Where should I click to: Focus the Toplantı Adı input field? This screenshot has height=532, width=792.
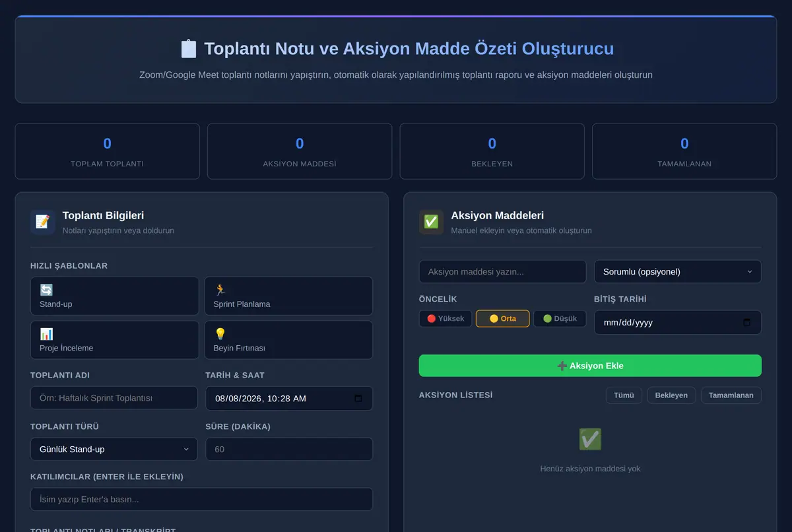[x=114, y=398]
